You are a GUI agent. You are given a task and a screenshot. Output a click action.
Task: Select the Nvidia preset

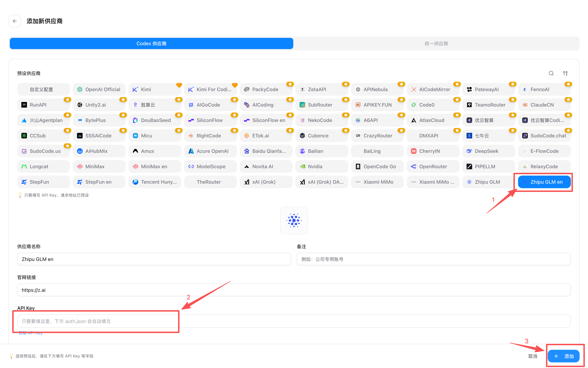tap(322, 166)
